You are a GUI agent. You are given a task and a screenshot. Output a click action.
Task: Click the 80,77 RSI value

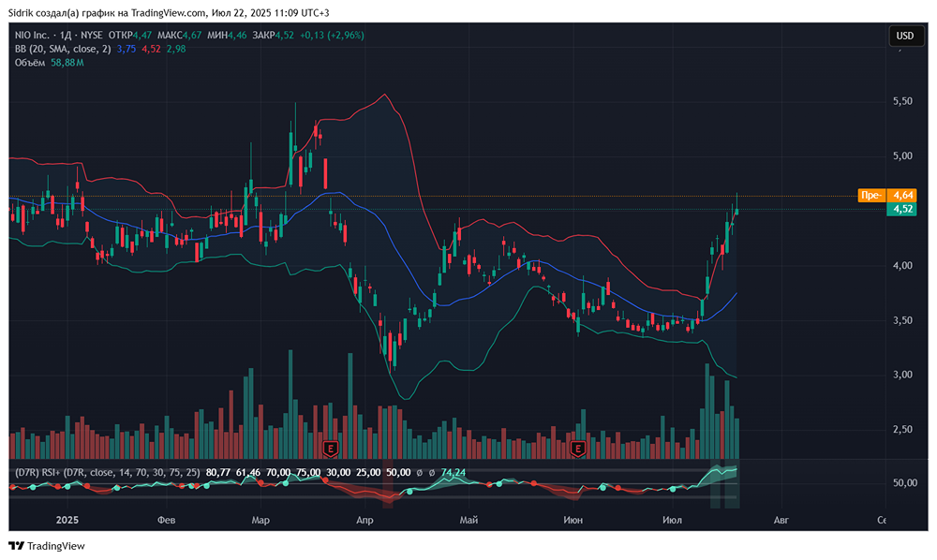[218, 472]
